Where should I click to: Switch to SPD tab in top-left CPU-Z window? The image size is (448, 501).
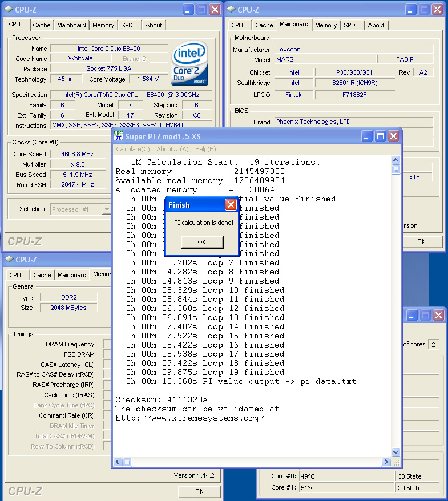[x=127, y=25]
